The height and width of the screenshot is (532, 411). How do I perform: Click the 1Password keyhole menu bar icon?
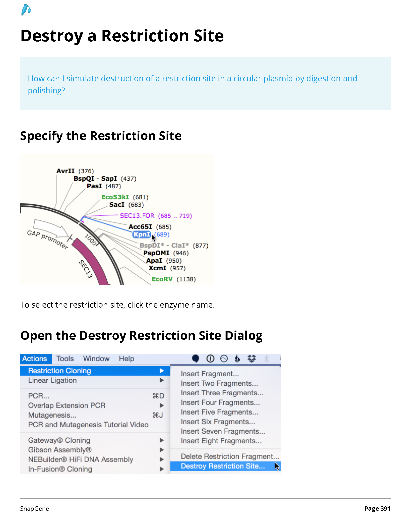210,359
